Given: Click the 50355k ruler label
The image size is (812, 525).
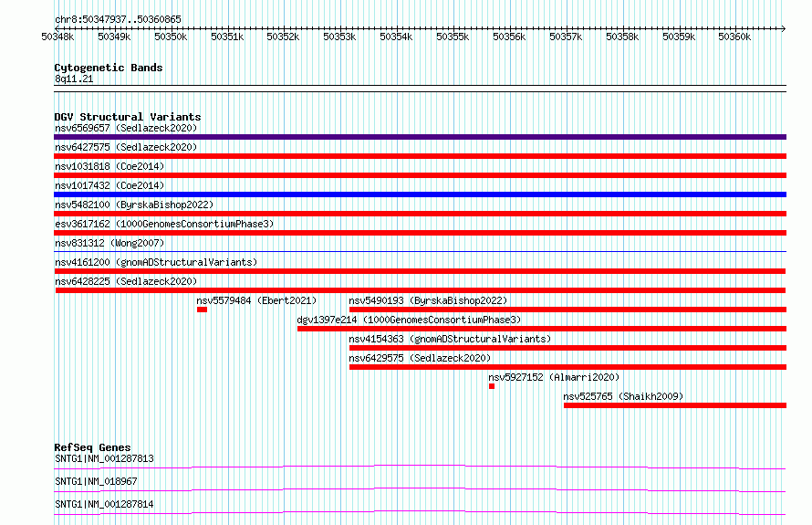Looking at the screenshot, I should [453, 37].
